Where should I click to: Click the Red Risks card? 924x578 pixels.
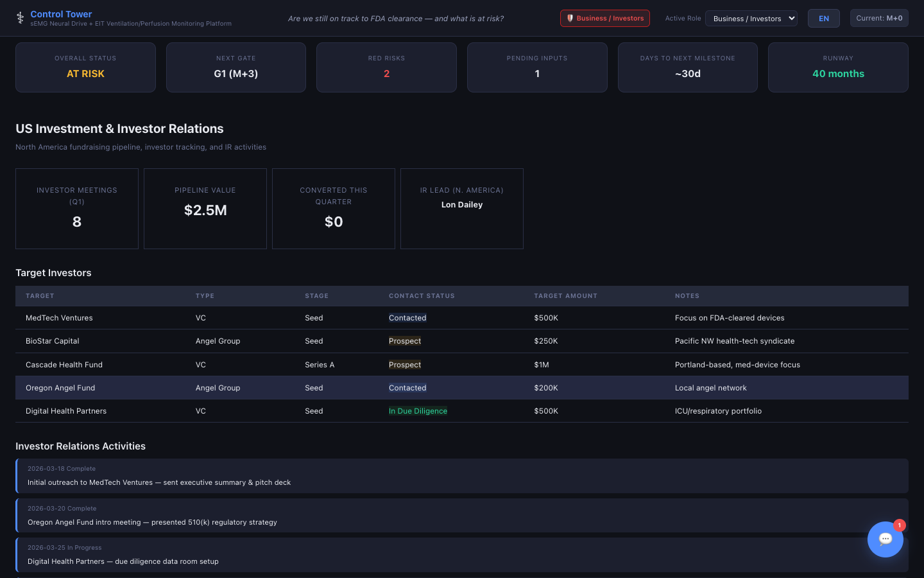tap(386, 67)
